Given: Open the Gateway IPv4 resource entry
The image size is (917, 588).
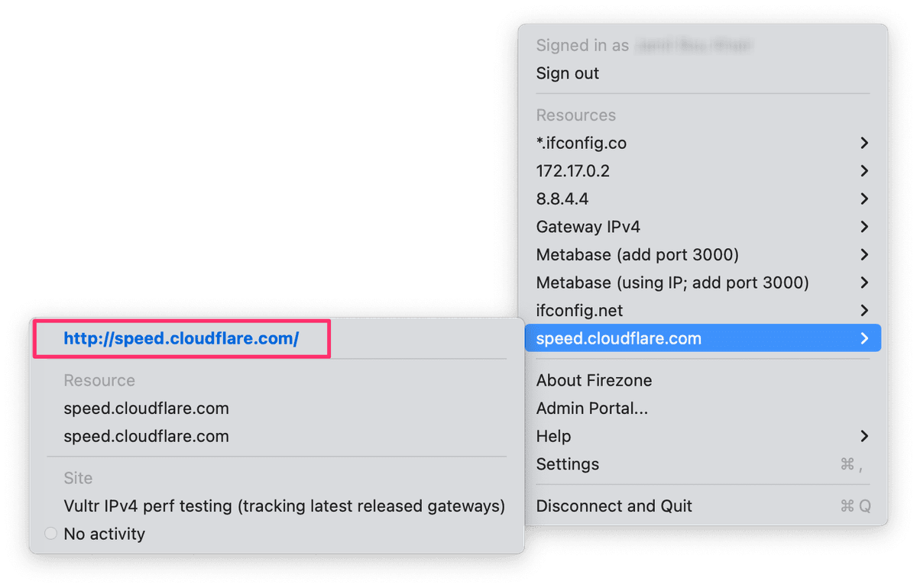Looking at the screenshot, I should (x=588, y=227).
